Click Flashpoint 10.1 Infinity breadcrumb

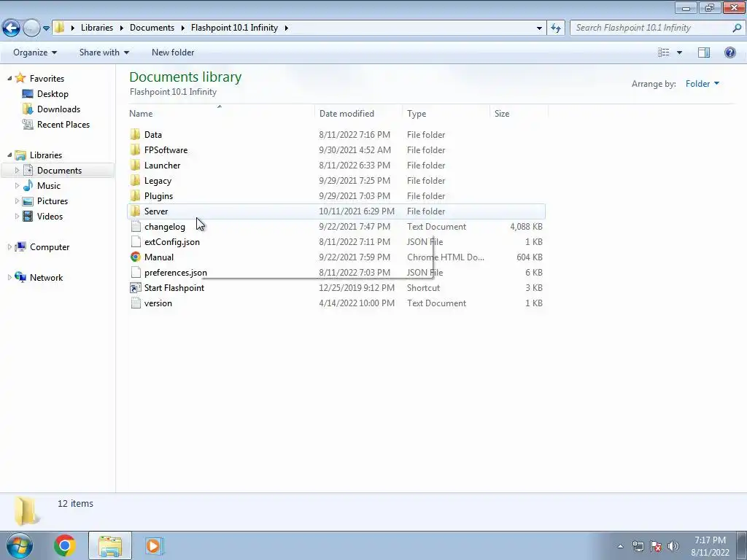click(x=234, y=28)
